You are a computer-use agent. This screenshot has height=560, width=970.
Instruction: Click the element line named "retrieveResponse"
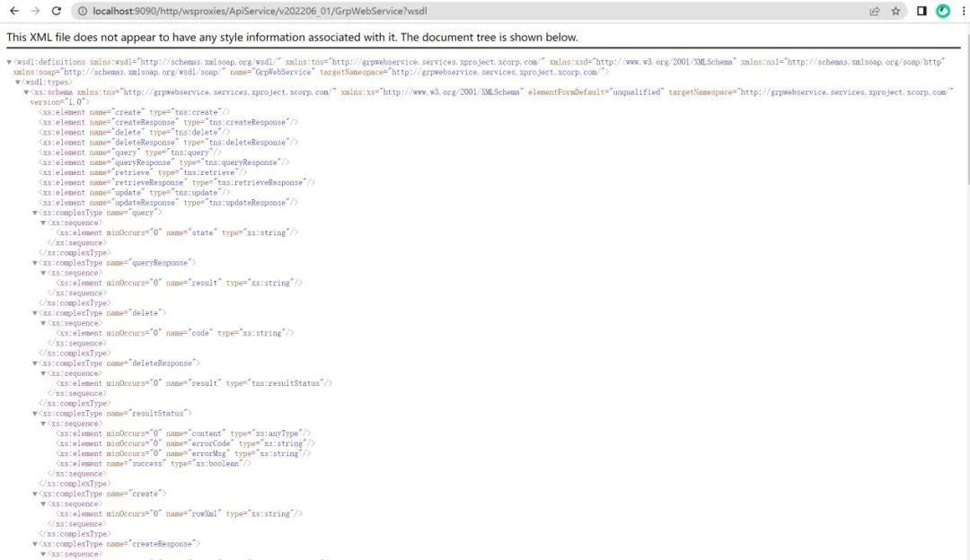point(177,182)
